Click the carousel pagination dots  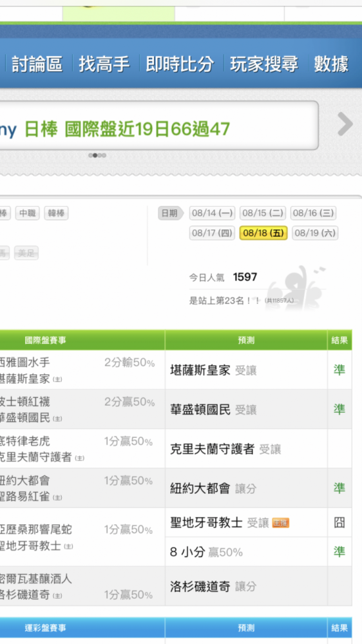97,155
